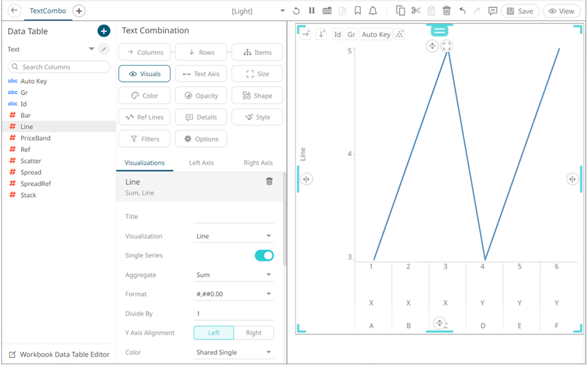The height and width of the screenshot is (366, 588).
Task: Open the Format #,##0.00 dropdown
Action: tap(233, 294)
